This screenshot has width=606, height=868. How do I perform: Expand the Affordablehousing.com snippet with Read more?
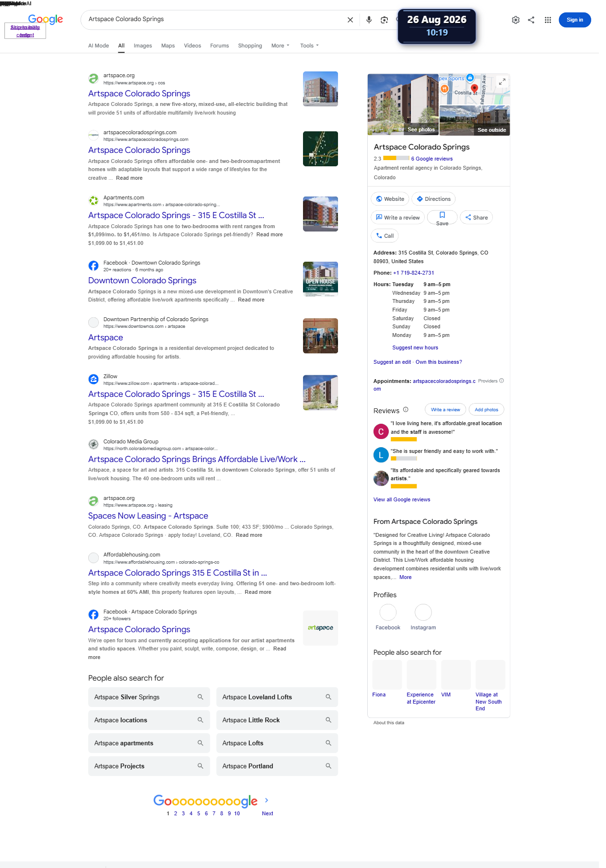(x=258, y=592)
